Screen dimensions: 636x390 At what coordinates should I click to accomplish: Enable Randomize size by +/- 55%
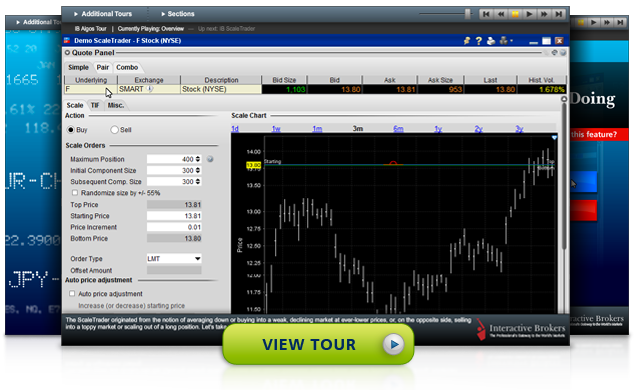(x=75, y=193)
